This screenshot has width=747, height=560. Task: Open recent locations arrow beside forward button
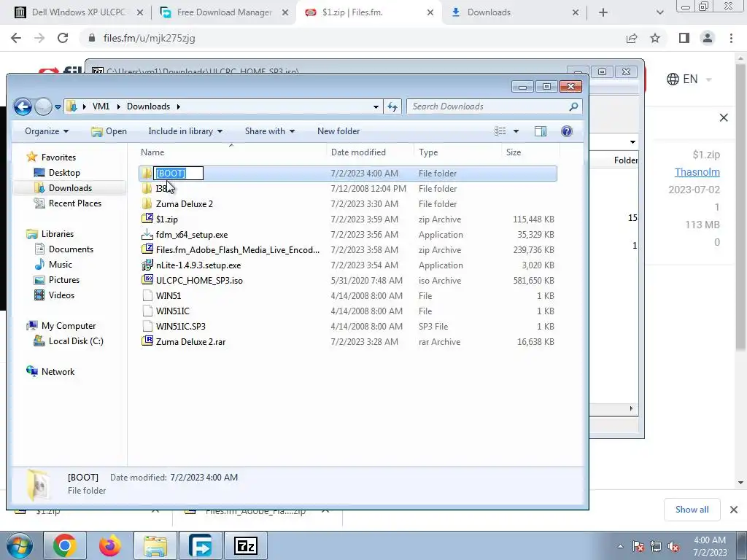pyautogui.click(x=58, y=106)
